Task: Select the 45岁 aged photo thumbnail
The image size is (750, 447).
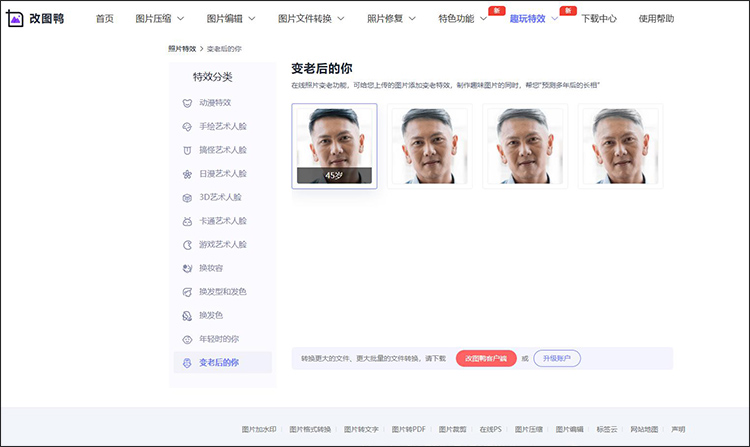Action: coord(334,146)
